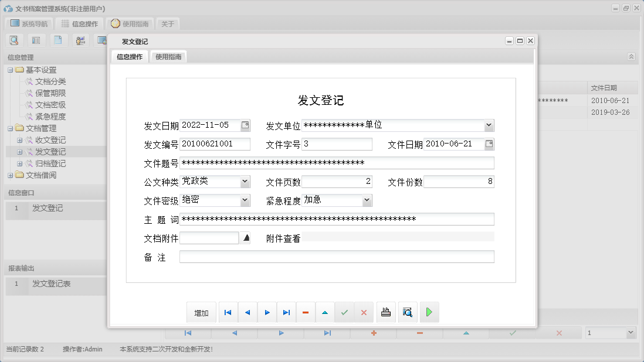Viewport: 644px width, 362px height.
Task: Select the search toolbar icon
Action: pyautogui.click(x=14, y=40)
